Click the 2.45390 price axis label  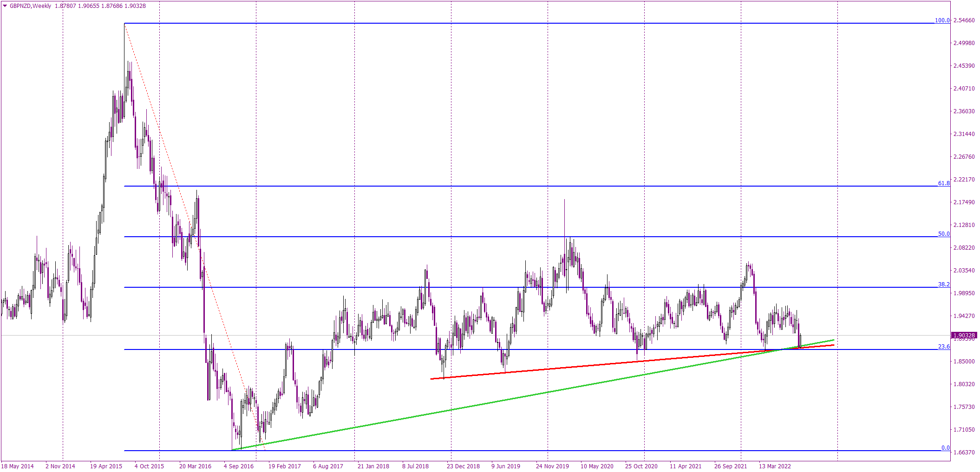pos(964,66)
